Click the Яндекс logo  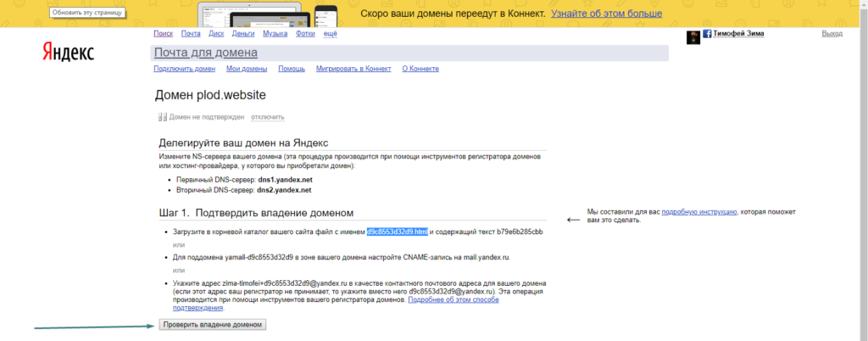point(68,53)
